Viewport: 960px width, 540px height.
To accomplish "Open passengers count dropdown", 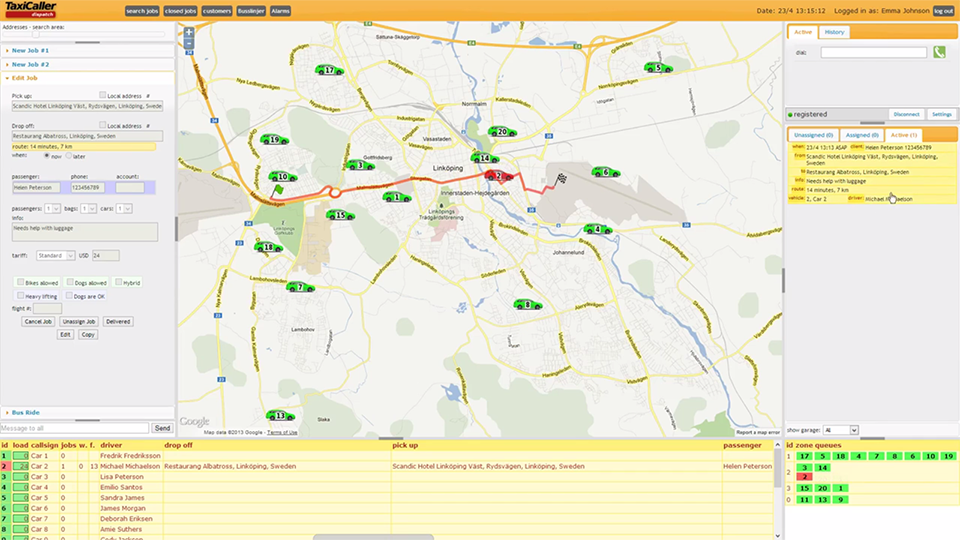I will point(53,209).
